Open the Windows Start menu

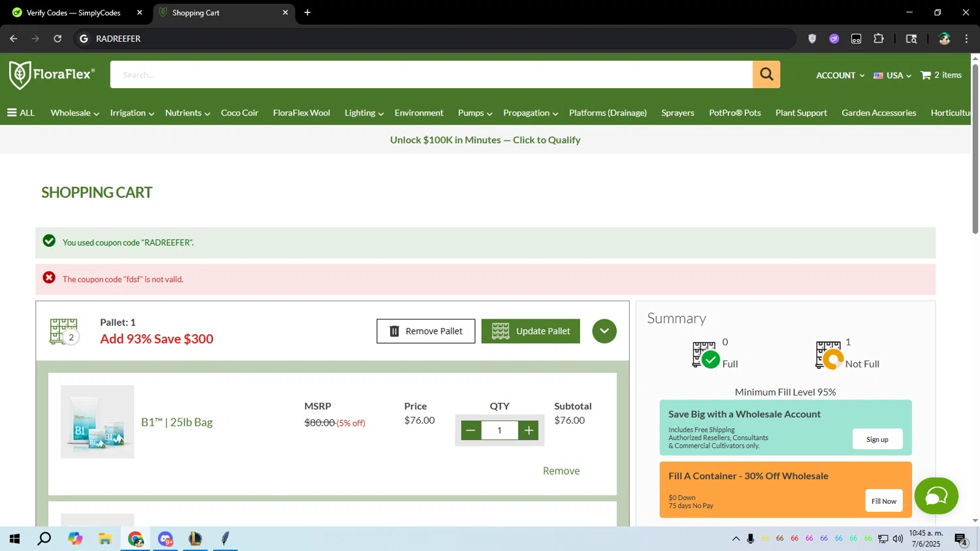14,539
